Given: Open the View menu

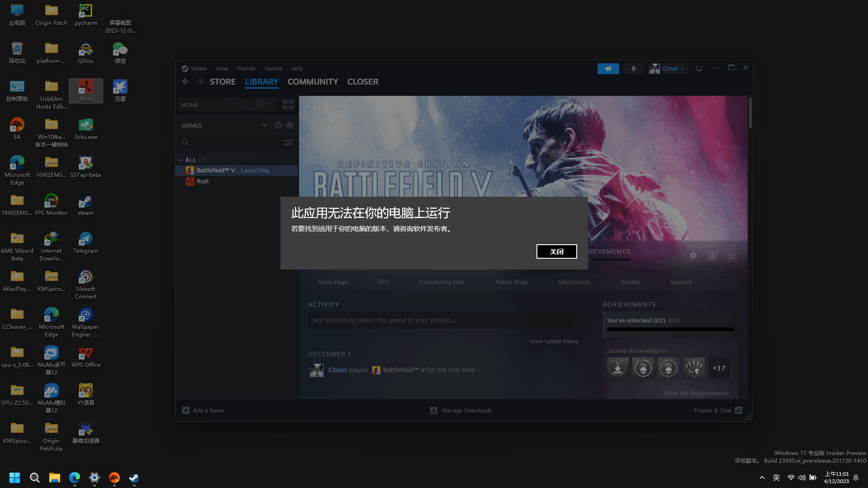Looking at the screenshot, I should tap(222, 69).
